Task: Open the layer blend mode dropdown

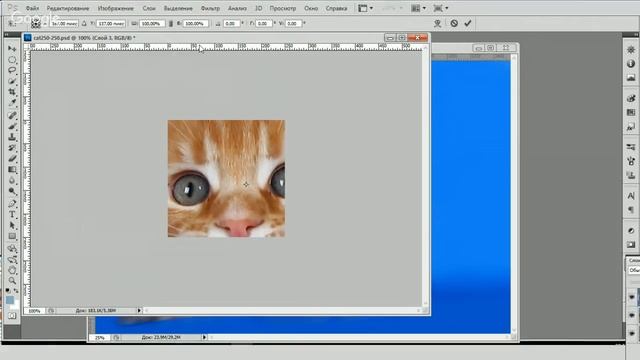Action: [x=634, y=270]
